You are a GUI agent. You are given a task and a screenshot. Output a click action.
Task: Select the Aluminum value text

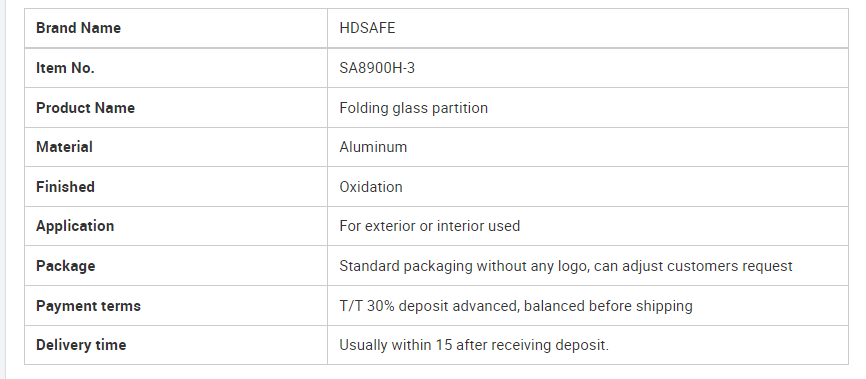[x=373, y=147]
